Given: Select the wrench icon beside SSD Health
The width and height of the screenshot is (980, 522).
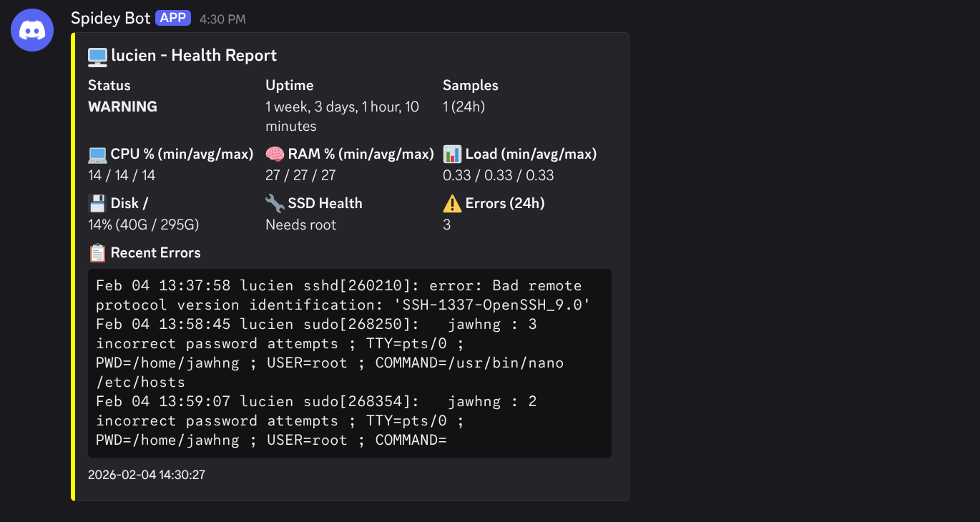Looking at the screenshot, I should click(x=274, y=203).
